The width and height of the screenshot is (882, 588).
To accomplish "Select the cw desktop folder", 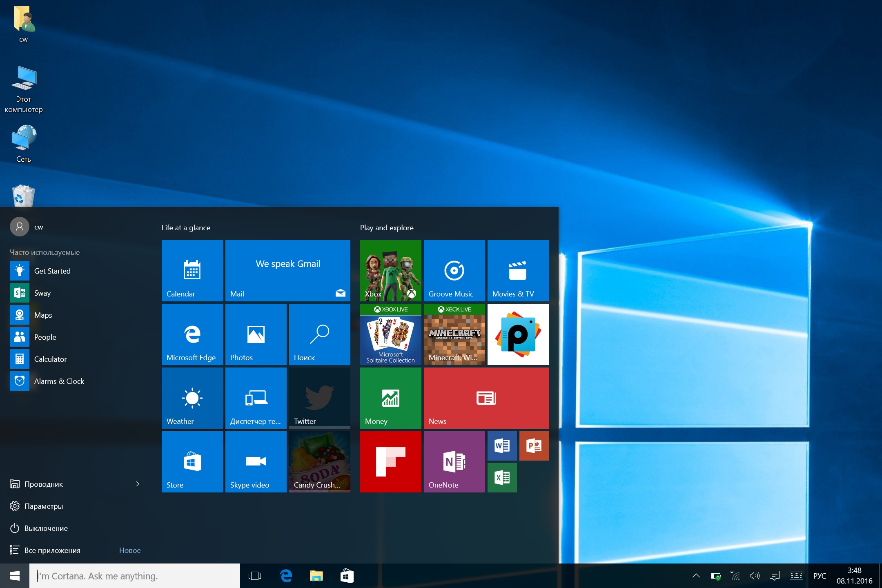I will 24,24.
